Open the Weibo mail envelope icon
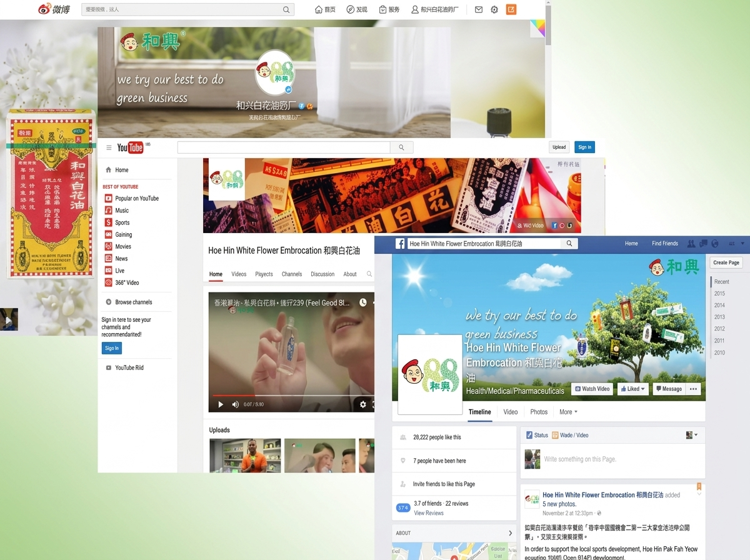Image resolution: width=750 pixels, height=560 pixels. click(479, 9)
